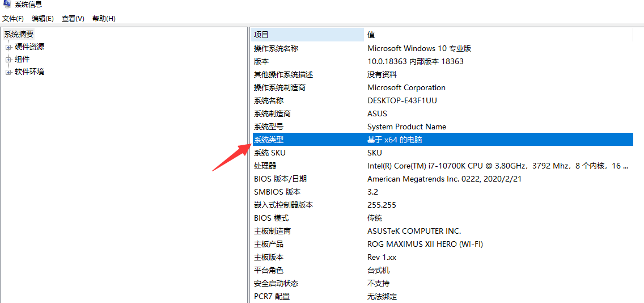Expand the 软件环境 tree node
Viewport: 644px width, 303px height.
(x=8, y=73)
